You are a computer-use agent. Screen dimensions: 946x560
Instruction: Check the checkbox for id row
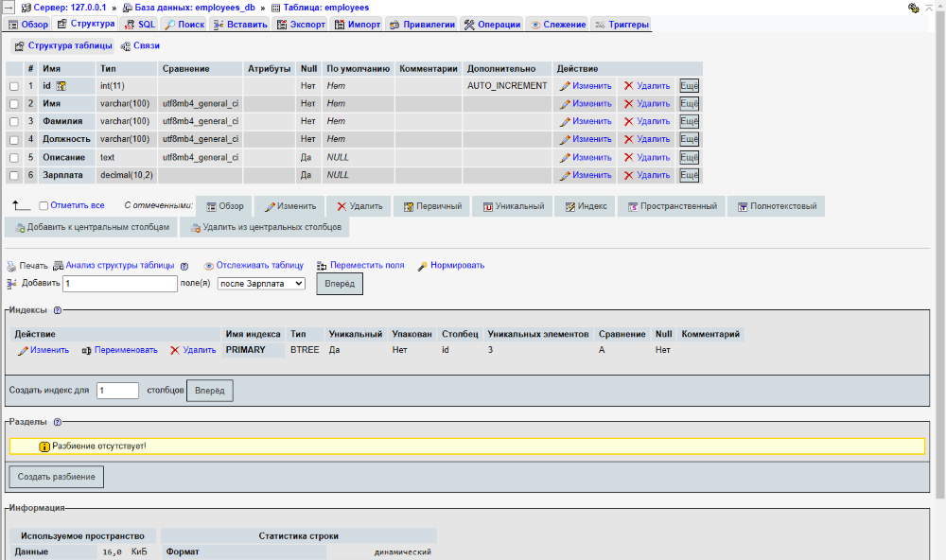[12, 85]
